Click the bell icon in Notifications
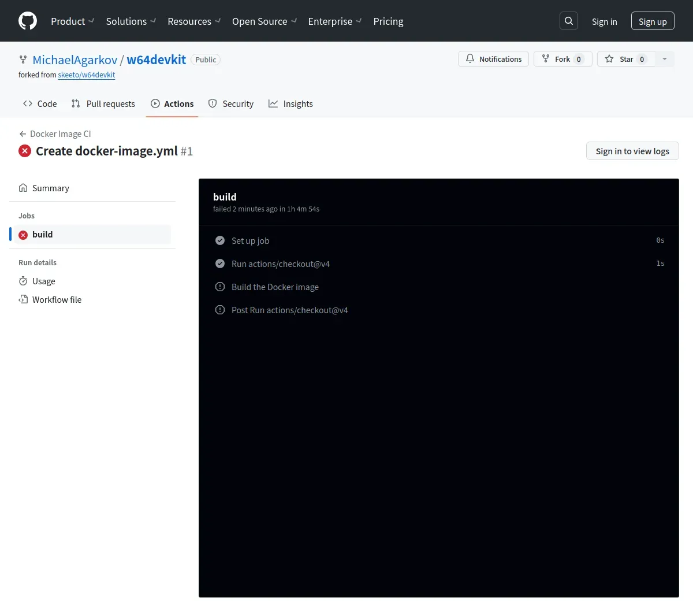The width and height of the screenshot is (693, 616). [470, 59]
